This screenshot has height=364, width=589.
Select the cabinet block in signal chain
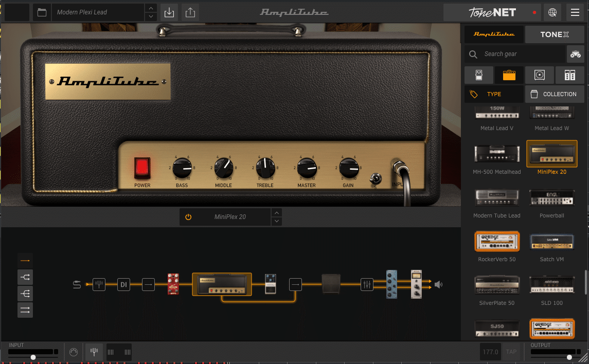pos(331,284)
